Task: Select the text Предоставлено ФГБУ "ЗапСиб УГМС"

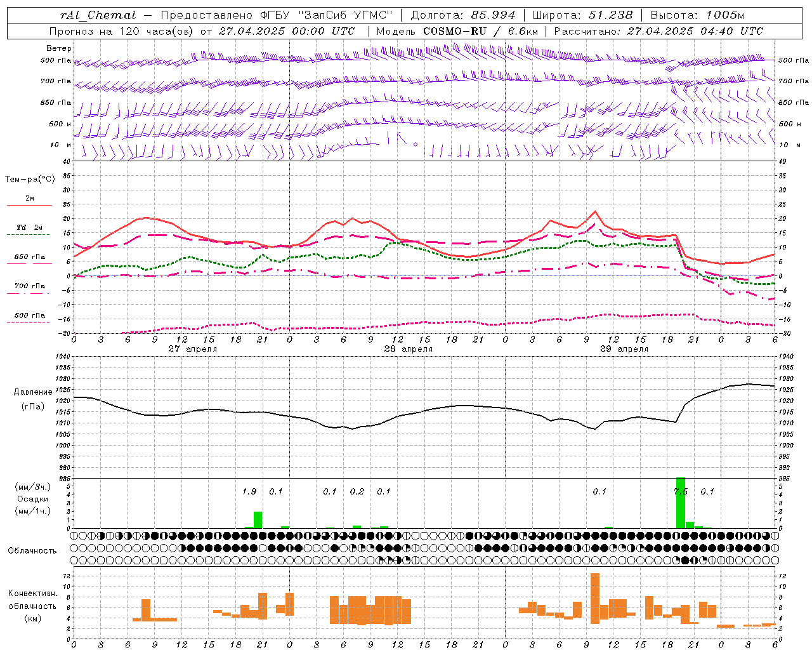Action: [x=277, y=15]
